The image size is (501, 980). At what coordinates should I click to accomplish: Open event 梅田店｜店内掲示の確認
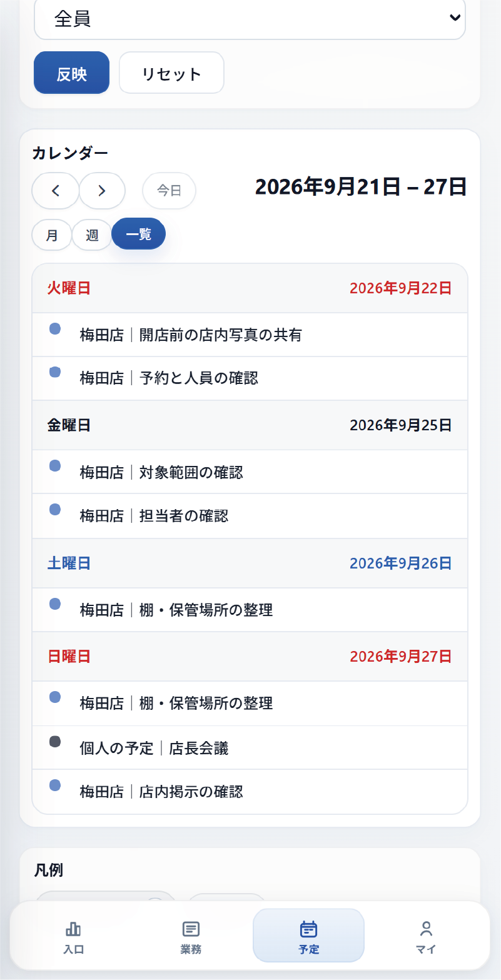[250, 792]
